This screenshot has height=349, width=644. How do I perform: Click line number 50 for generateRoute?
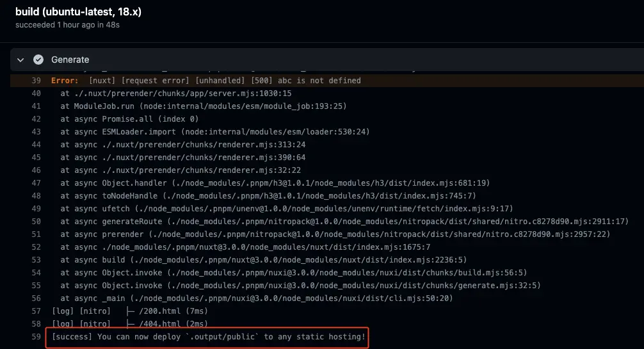(36, 222)
